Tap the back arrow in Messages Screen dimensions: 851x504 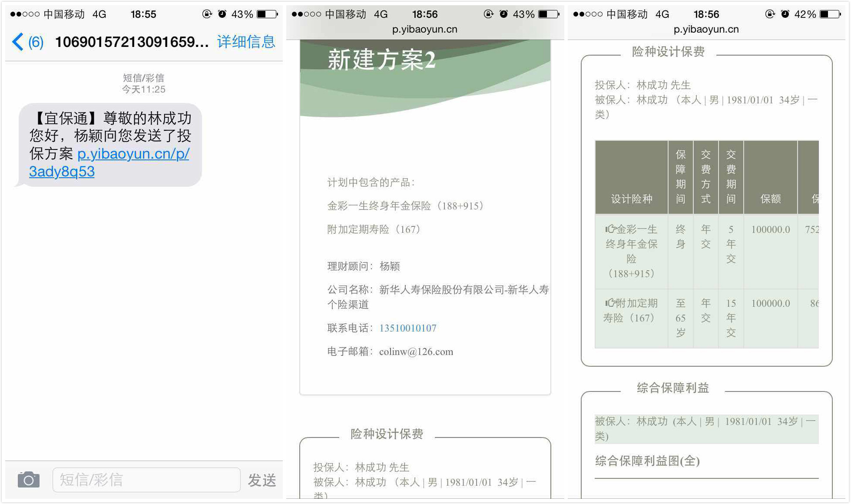coord(18,42)
